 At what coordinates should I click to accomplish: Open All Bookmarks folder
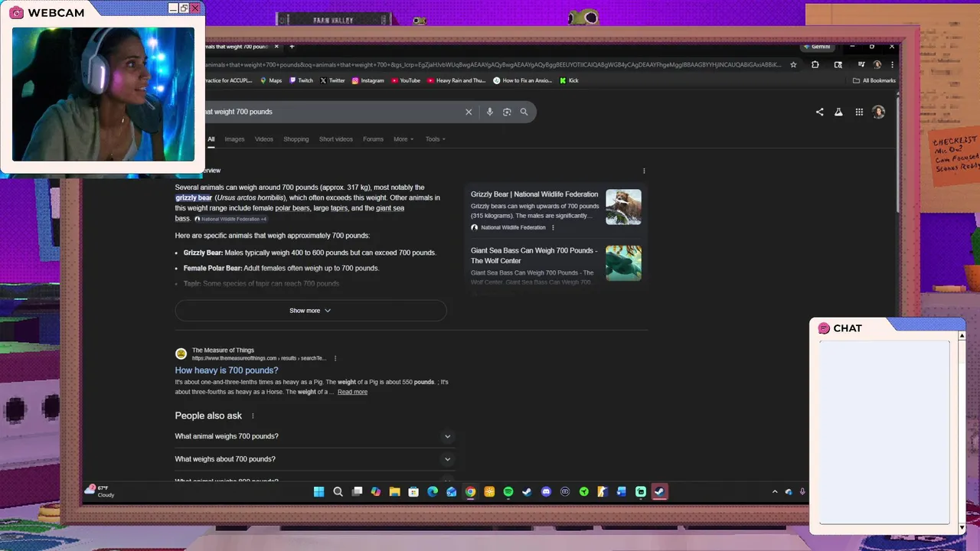pos(874,80)
